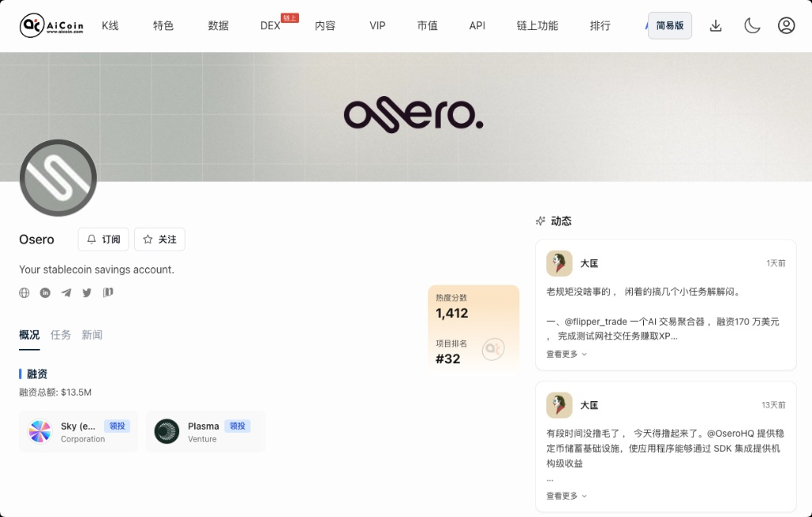Viewport: 812px width, 517px height.
Task: Click the 1天前 timestamp
Action: [x=776, y=263]
